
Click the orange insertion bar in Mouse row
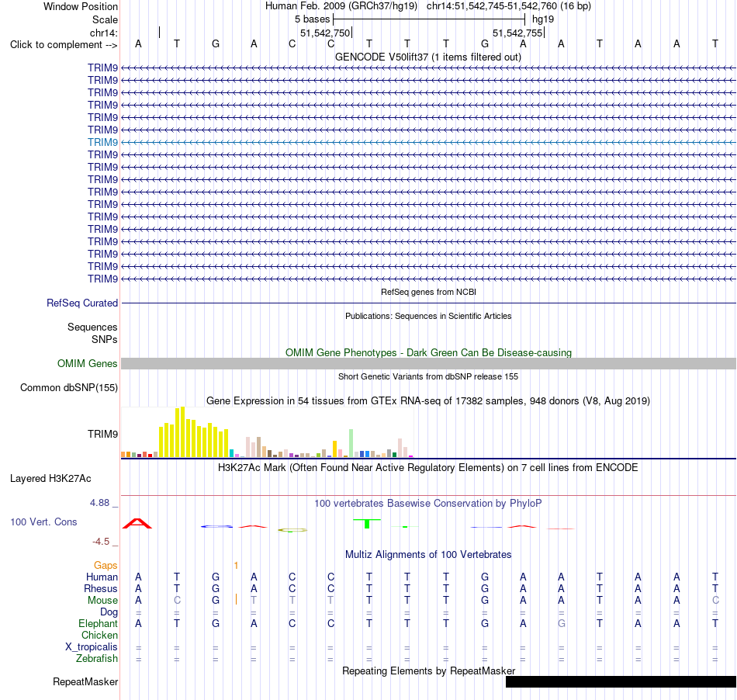click(236, 599)
